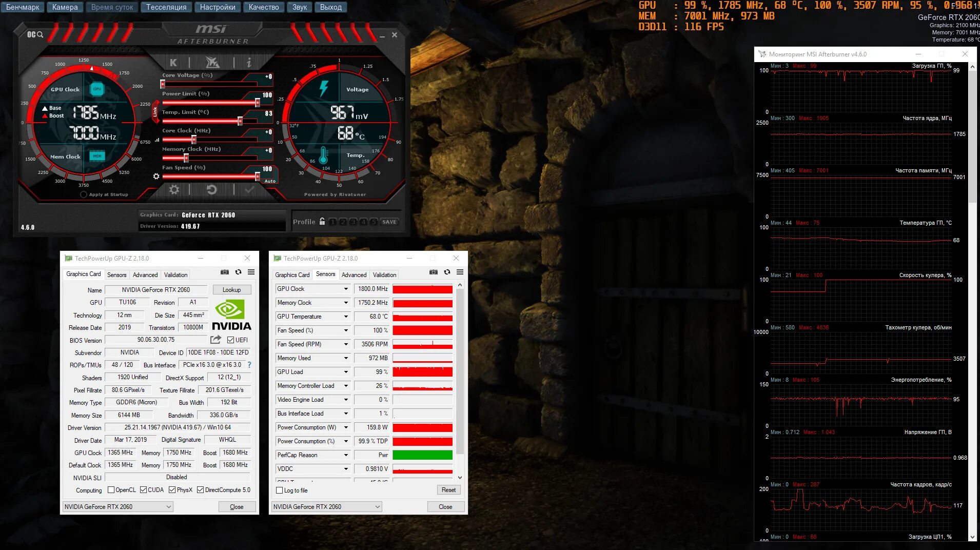Click the Lookup button
Image resolution: width=980 pixels, height=550 pixels.
pos(231,290)
